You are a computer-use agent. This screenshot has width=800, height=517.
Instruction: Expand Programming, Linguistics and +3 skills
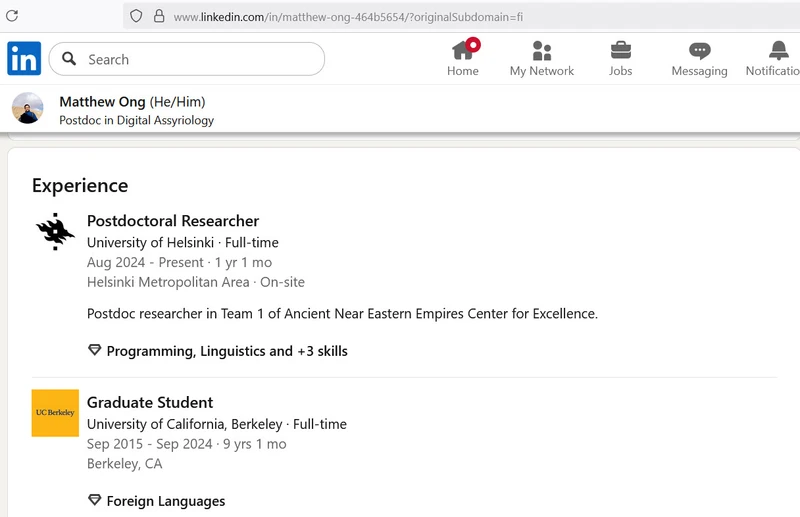(x=226, y=351)
